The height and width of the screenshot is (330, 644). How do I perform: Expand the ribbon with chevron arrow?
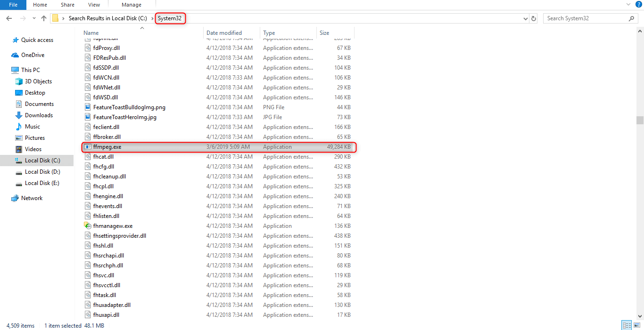pos(628,4)
